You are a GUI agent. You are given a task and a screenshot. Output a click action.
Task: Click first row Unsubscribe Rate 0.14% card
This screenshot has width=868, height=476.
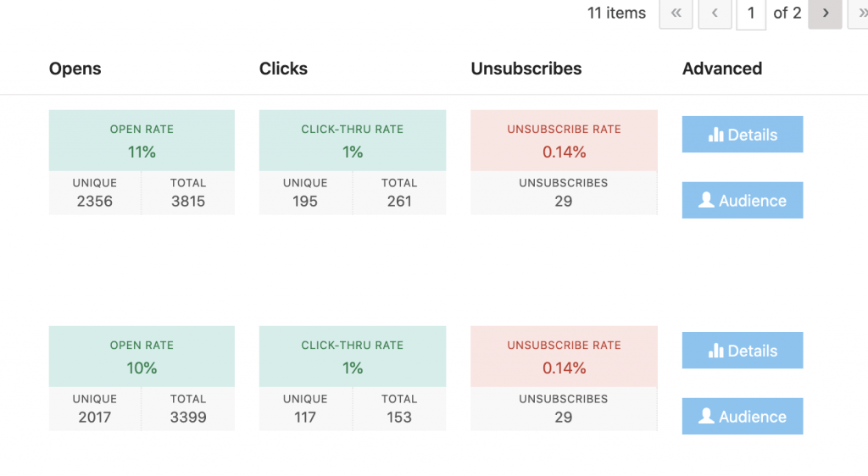click(564, 141)
